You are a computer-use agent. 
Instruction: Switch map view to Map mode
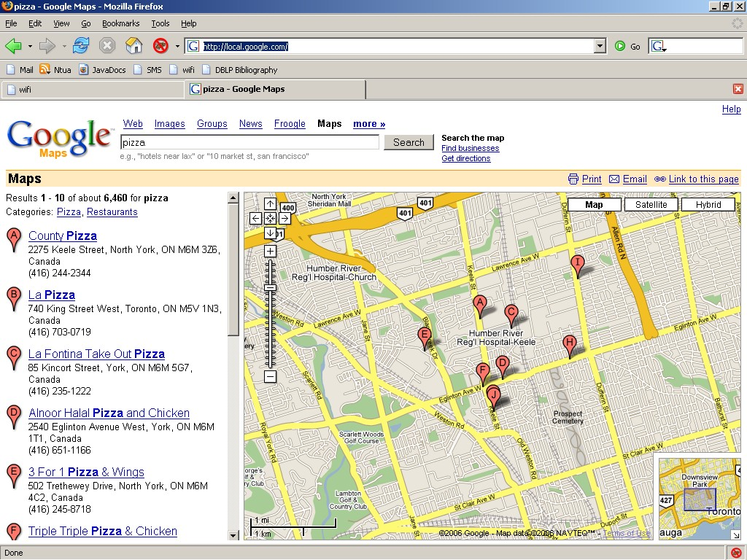[594, 205]
